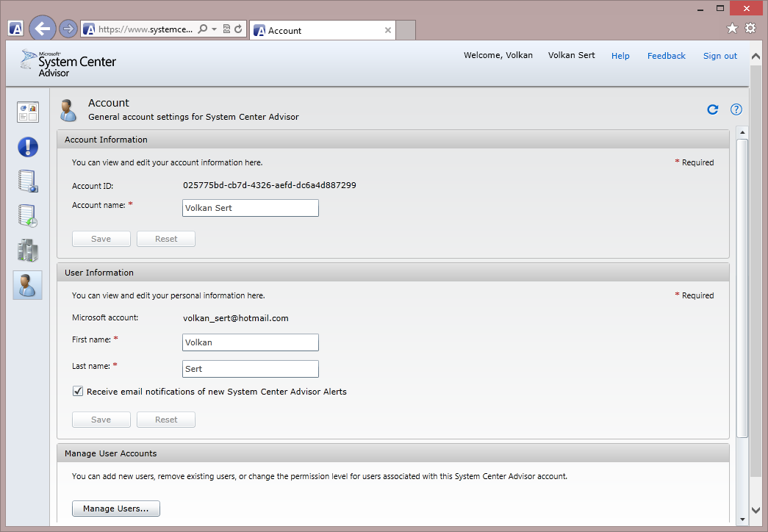
Task: Click the settings panel scroll up arrow
Action: click(x=742, y=132)
